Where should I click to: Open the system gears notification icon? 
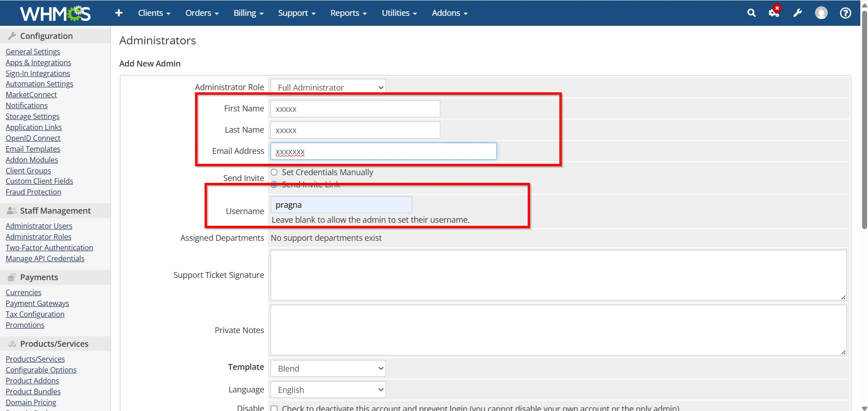coord(774,12)
